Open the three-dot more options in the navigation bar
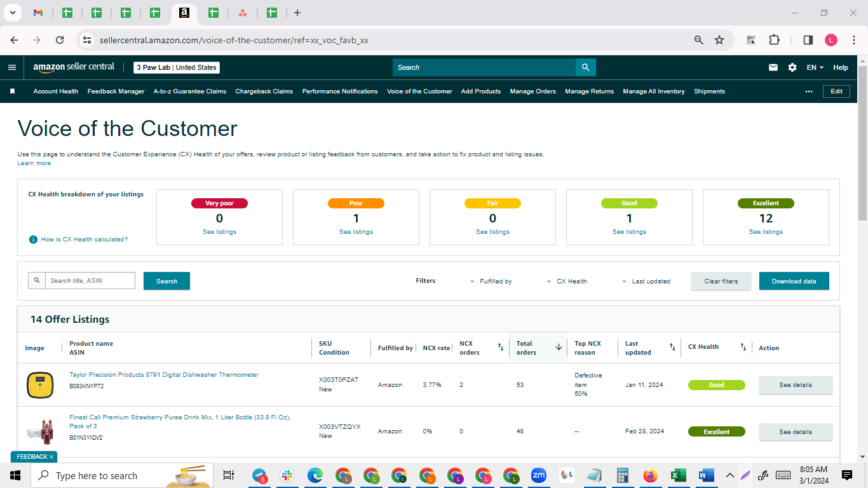868x488 pixels. 809,91
